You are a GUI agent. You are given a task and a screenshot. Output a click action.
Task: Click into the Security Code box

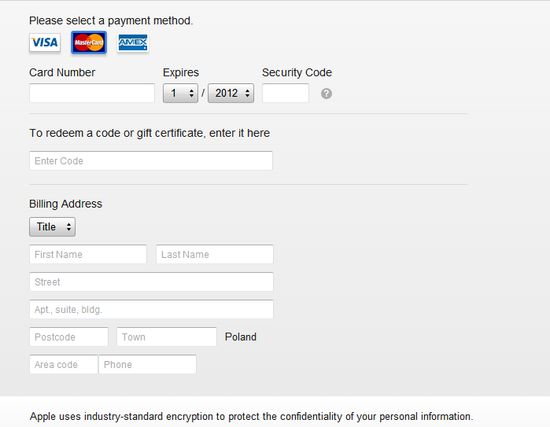coord(286,93)
